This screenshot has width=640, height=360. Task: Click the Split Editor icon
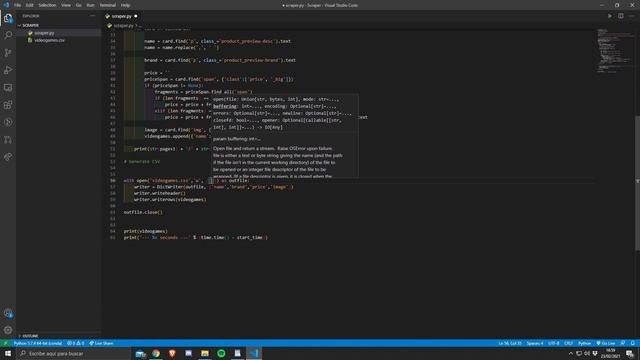pos(620,16)
